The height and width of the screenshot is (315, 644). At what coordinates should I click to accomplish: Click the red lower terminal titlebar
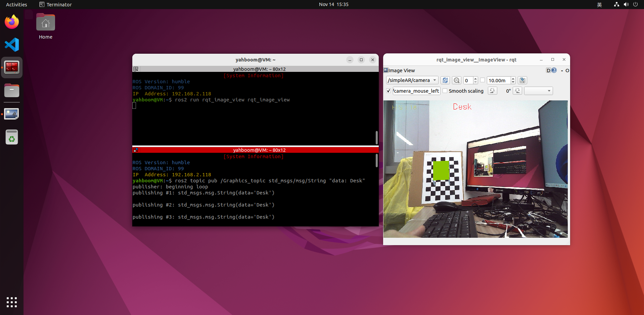click(x=255, y=150)
